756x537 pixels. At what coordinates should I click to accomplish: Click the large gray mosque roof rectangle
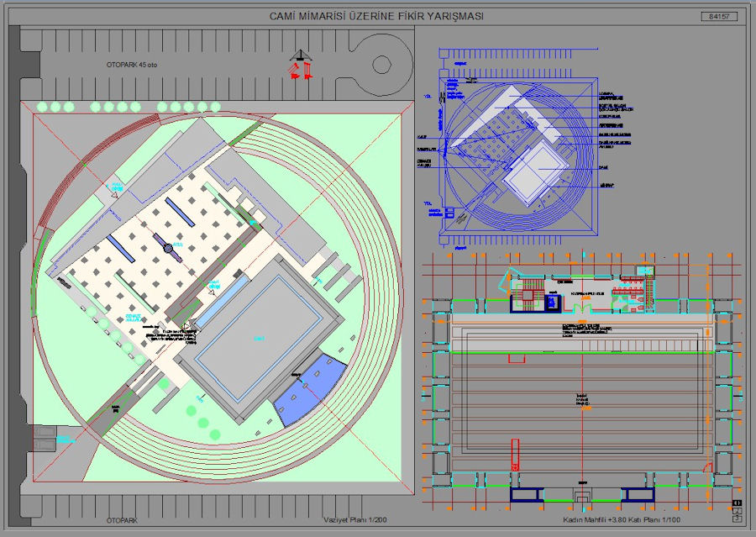click(x=259, y=339)
